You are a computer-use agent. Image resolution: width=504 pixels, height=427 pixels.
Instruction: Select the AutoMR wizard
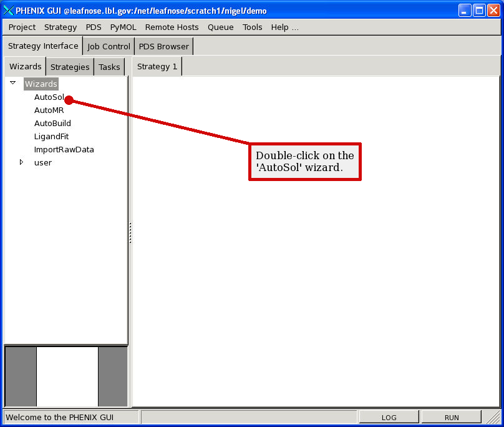(49, 110)
